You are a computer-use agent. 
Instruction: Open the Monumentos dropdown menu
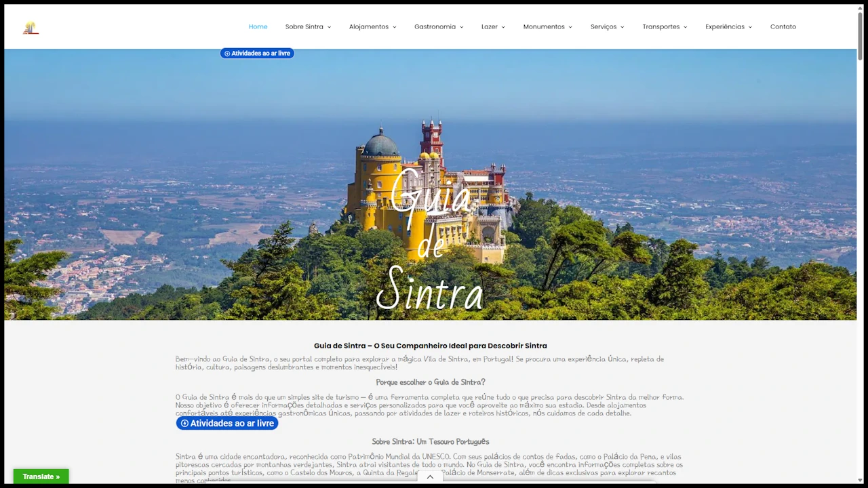[547, 27]
